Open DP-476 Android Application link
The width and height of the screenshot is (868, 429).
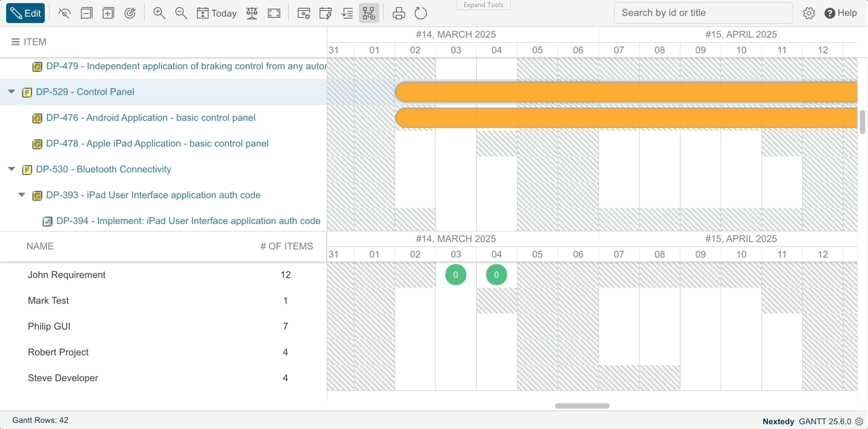click(151, 118)
